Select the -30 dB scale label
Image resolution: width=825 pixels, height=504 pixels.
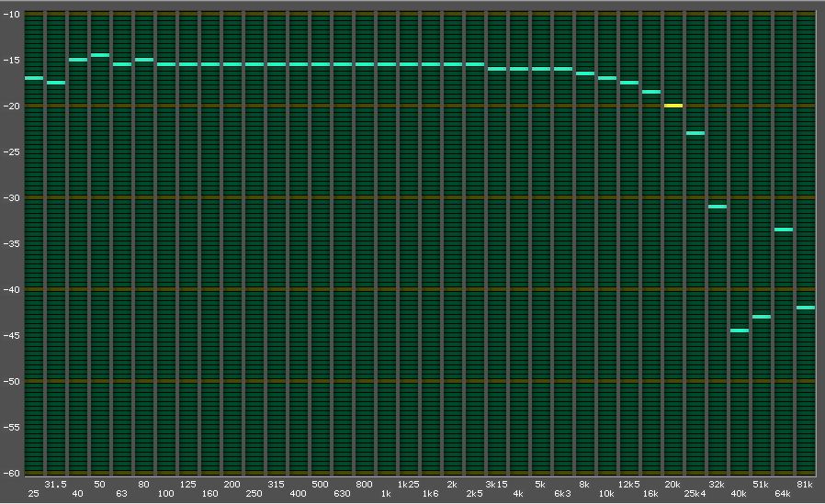click(x=11, y=198)
